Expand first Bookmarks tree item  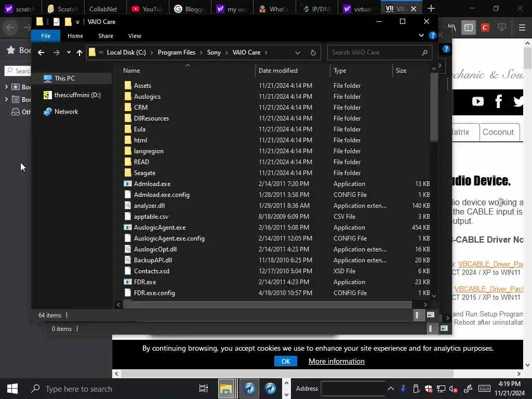point(6,87)
